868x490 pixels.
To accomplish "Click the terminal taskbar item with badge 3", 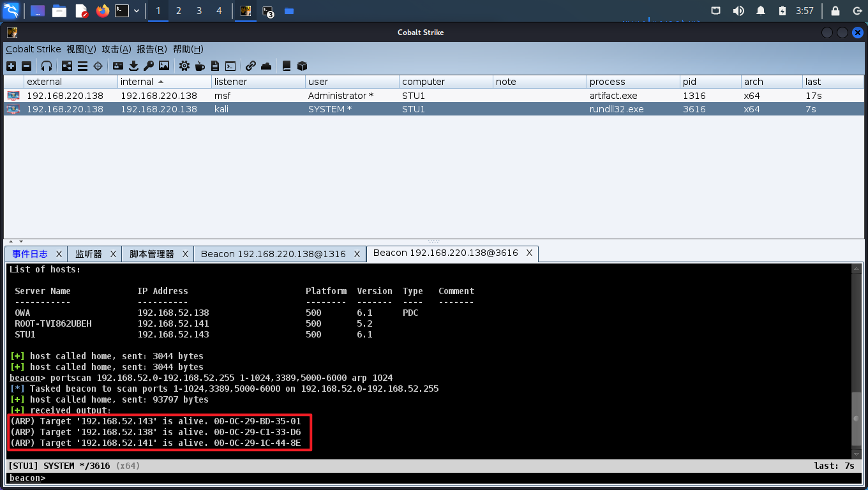I will point(267,11).
